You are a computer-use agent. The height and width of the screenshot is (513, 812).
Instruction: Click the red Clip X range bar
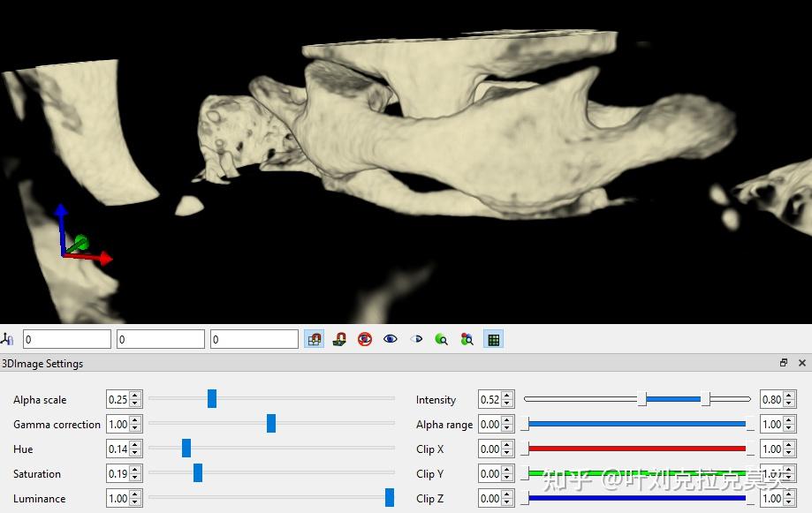point(637,449)
